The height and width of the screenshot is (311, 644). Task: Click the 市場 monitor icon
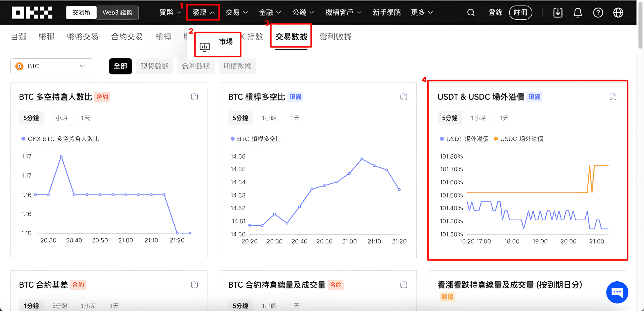(x=205, y=47)
